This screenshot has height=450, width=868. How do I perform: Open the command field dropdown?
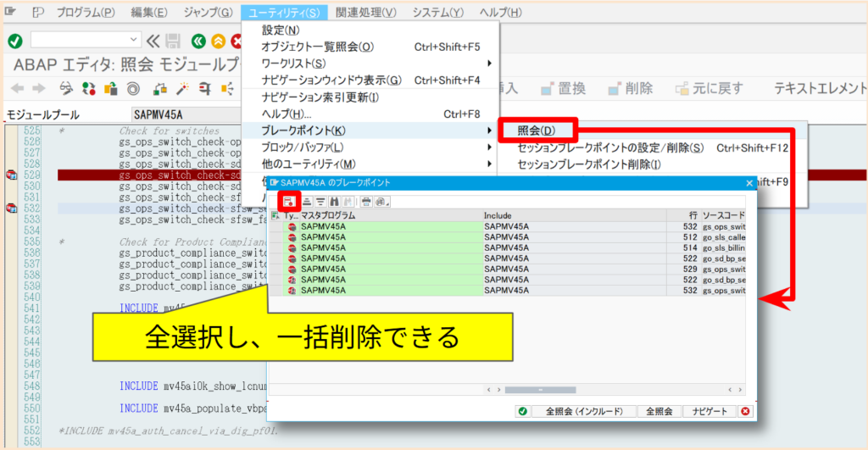click(133, 40)
